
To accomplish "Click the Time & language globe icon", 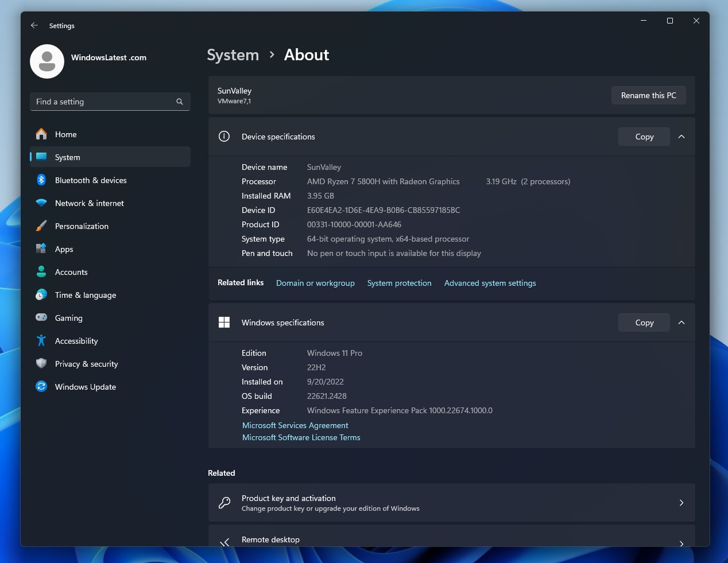I will click(41, 294).
